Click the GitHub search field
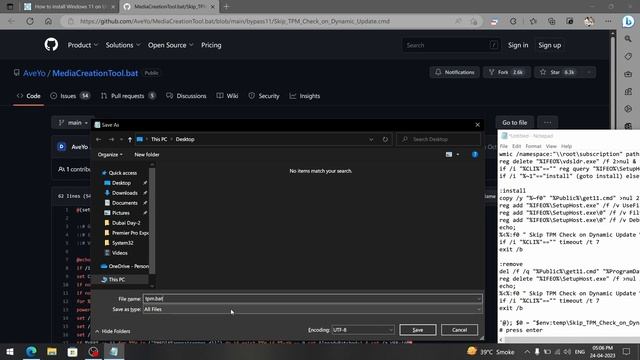 tap(451, 45)
